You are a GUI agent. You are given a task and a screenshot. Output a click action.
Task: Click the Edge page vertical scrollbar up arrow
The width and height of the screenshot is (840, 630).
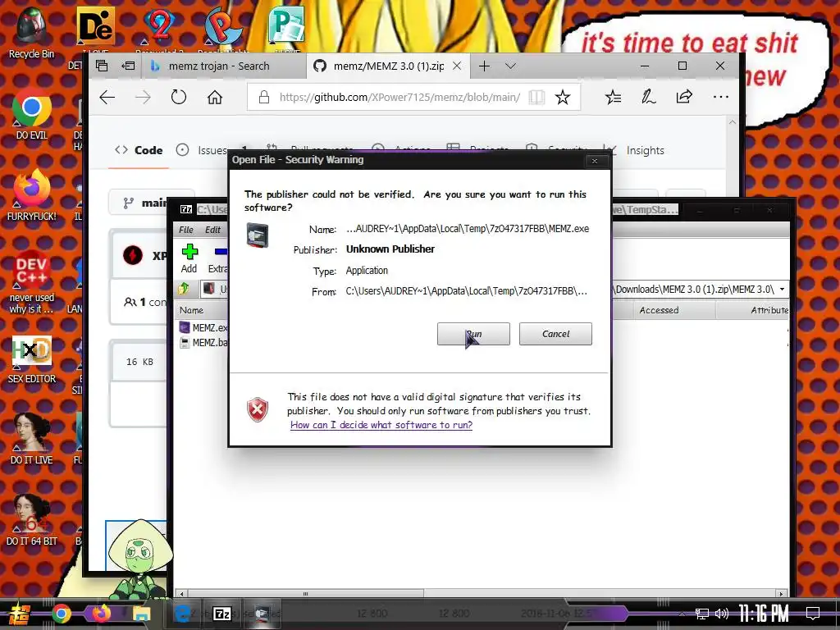coord(733,123)
